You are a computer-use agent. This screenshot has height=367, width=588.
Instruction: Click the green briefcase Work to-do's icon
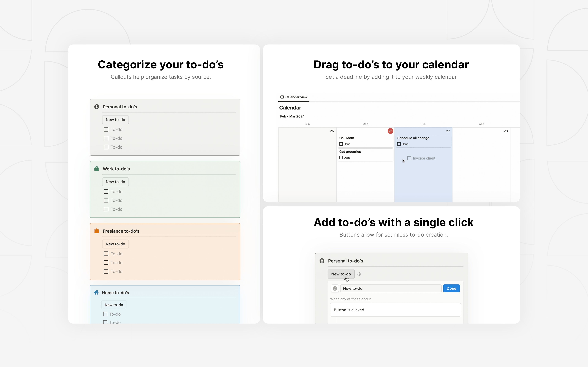[x=97, y=169]
